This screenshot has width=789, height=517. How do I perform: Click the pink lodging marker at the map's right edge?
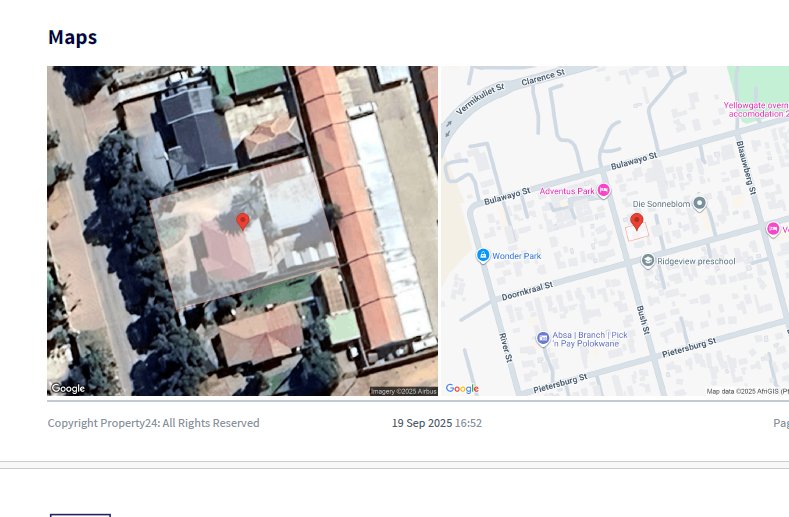773,229
